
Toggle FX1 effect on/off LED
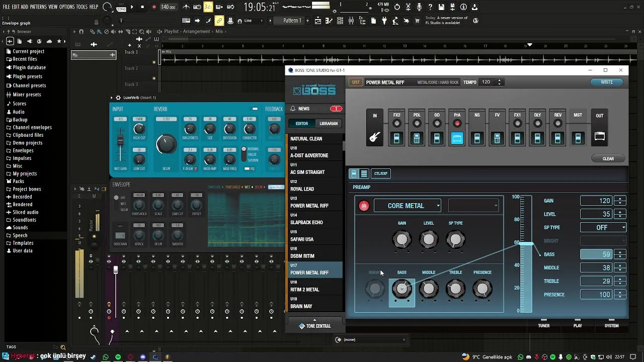(x=517, y=123)
